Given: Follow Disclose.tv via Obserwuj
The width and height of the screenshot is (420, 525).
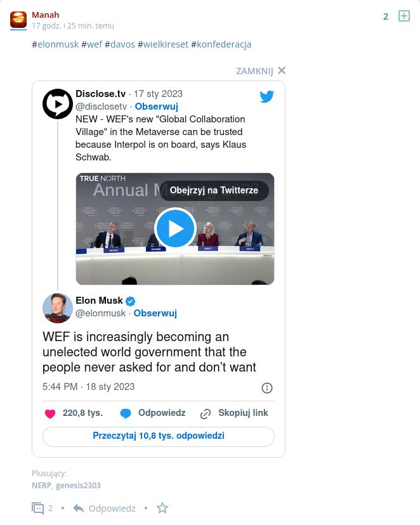Looking at the screenshot, I should (156, 106).
